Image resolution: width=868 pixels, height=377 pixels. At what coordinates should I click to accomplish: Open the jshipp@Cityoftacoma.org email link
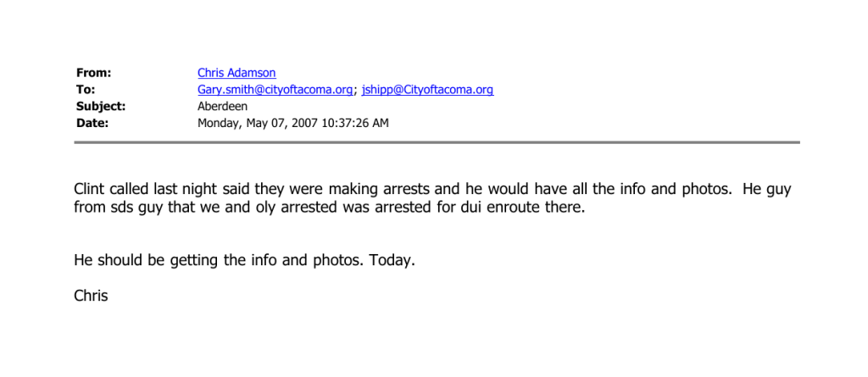[x=427, y=90]
